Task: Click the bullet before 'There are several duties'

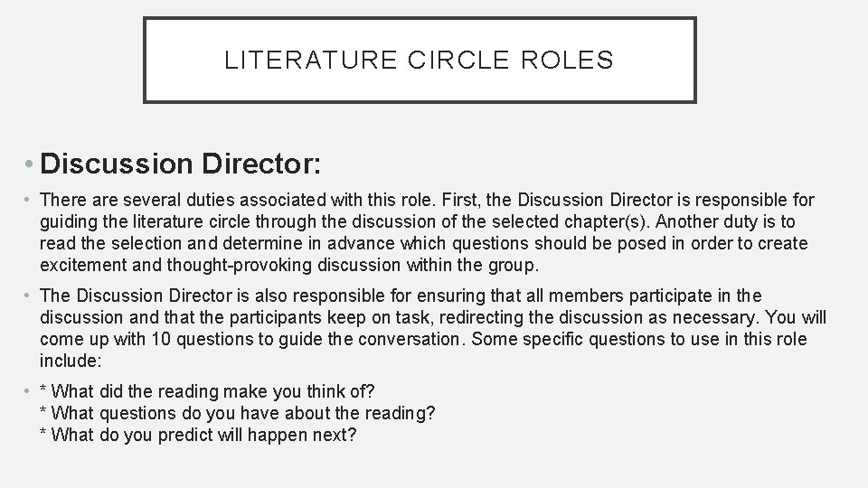Action: [x=26, y=200]
